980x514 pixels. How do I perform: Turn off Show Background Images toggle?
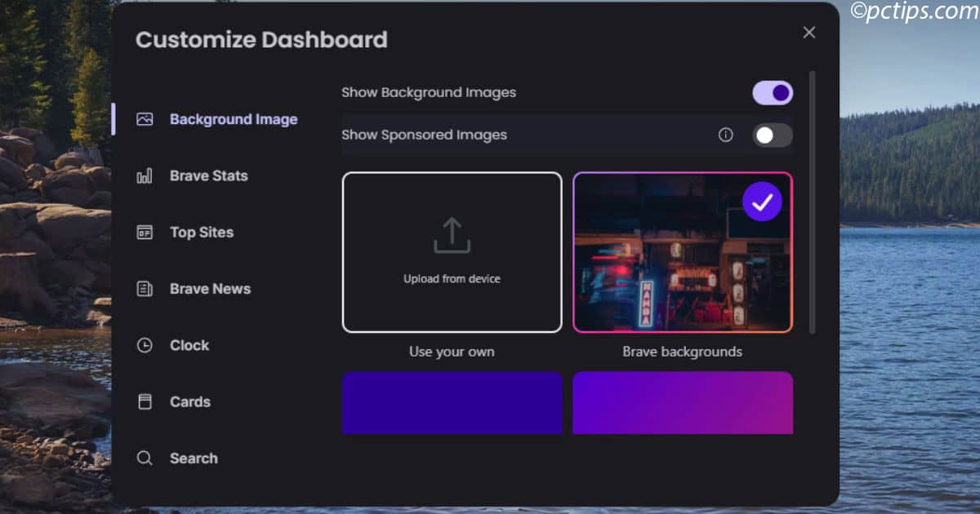773,93
